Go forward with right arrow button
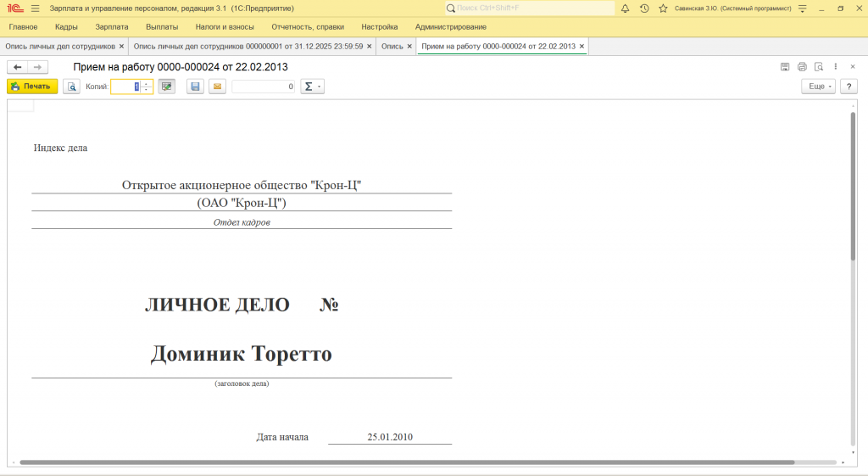Screen dimensions: 868x476 coord(37,67)
